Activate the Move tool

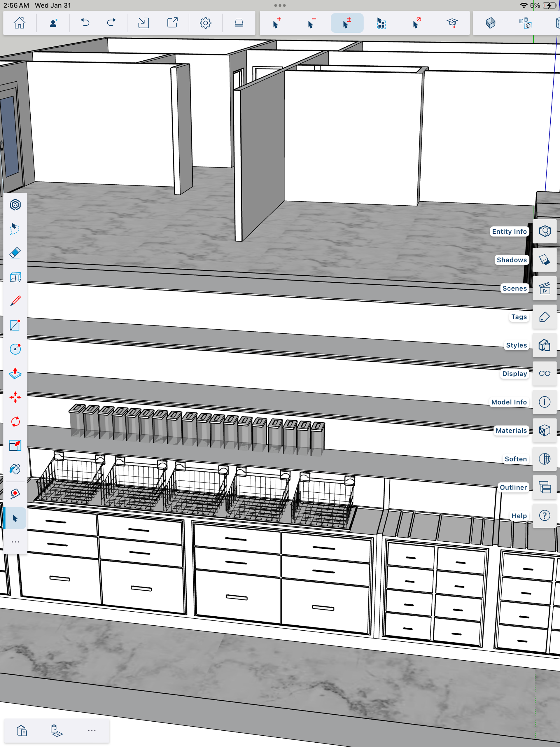15,397
